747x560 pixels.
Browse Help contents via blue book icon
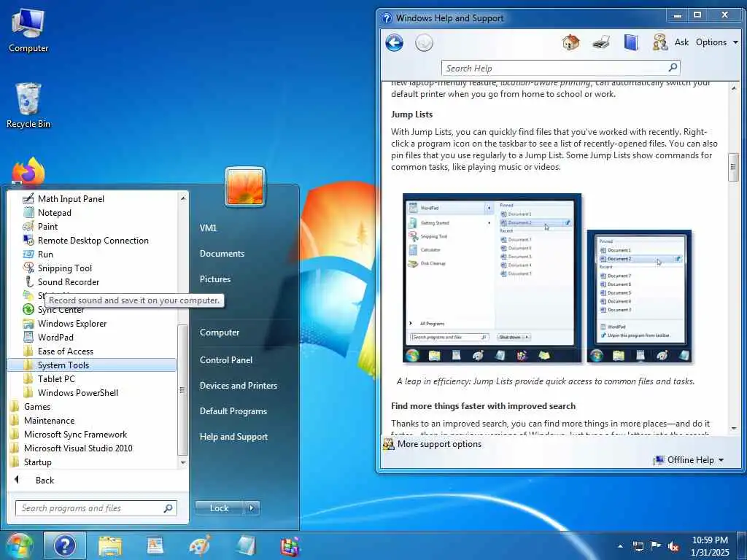pos(631,42)
